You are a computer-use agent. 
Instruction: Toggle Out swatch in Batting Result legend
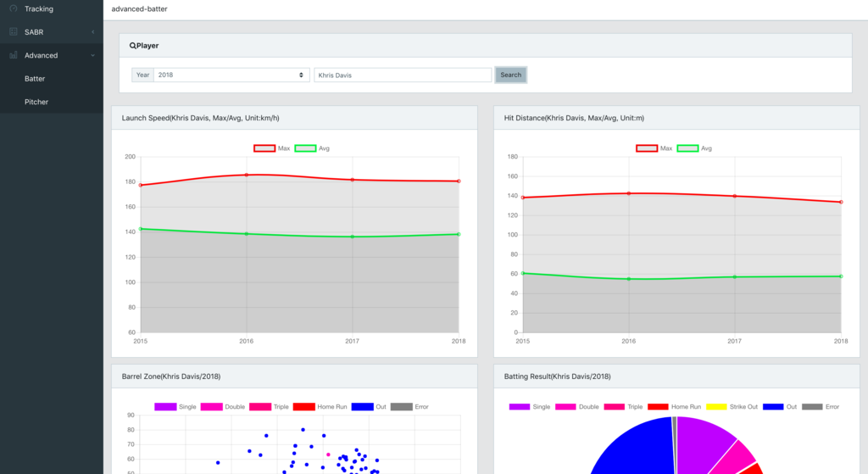click(773, 406)
